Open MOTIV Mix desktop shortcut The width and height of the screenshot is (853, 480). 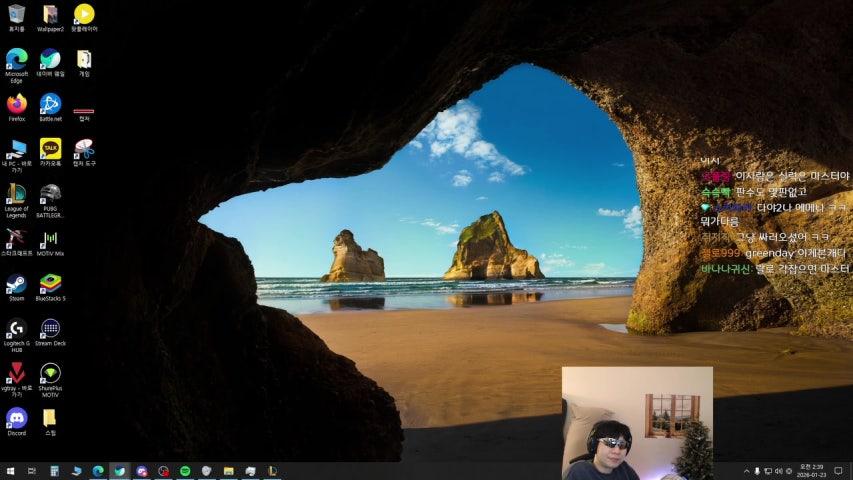tap(50, 239)
